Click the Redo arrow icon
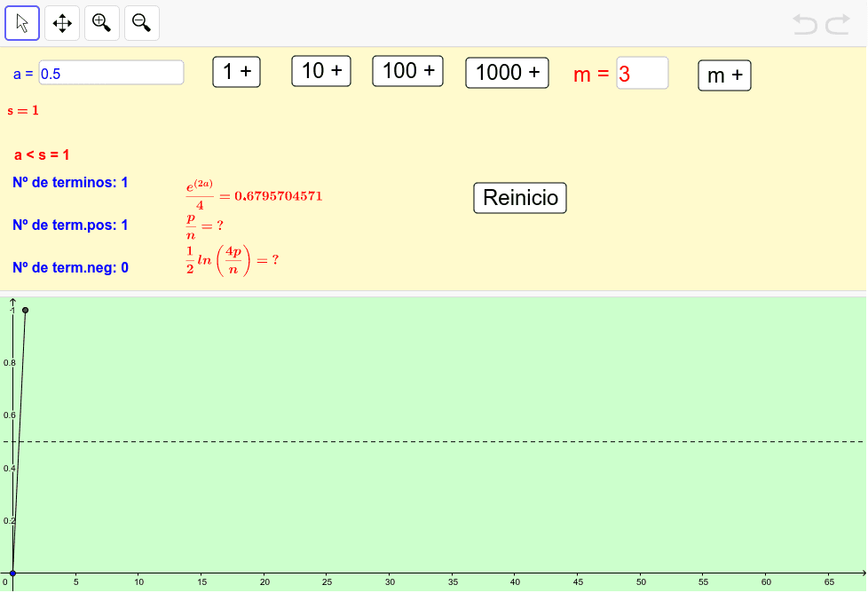 [x=838, y=24]
